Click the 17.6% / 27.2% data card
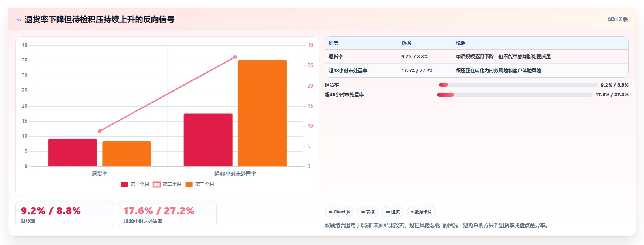 click(x=167, y=215)
